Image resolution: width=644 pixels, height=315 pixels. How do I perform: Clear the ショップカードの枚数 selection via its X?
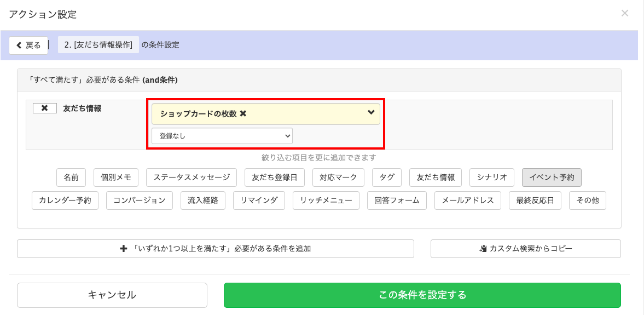[243, 114]
